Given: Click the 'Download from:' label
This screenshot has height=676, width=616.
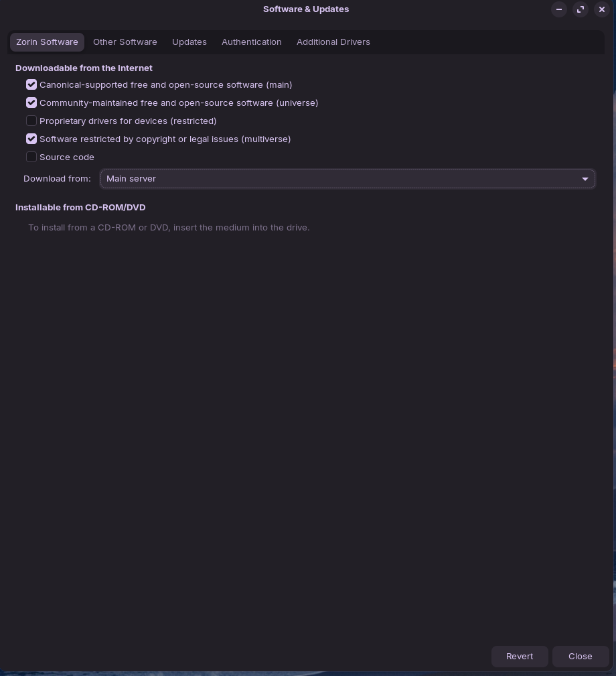Looking at the screenshot, I should pos(57,179).
